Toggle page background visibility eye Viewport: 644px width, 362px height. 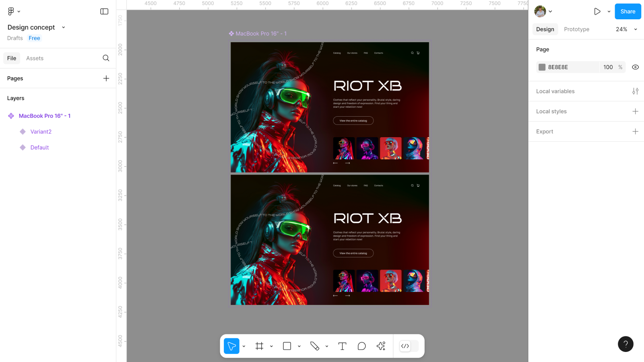[635, 67]
